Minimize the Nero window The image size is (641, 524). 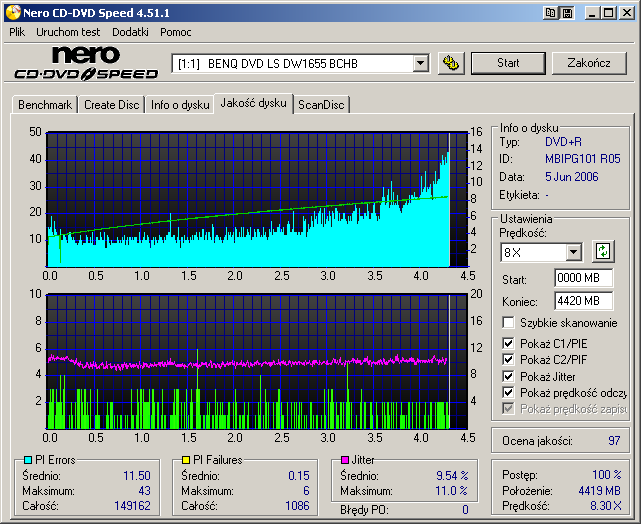(x=592, y=13)
